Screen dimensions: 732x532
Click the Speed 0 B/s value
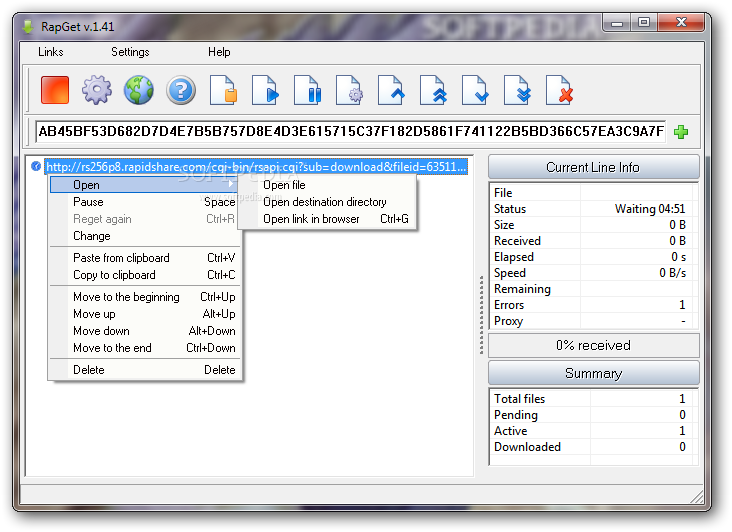[x=672, y=273]
